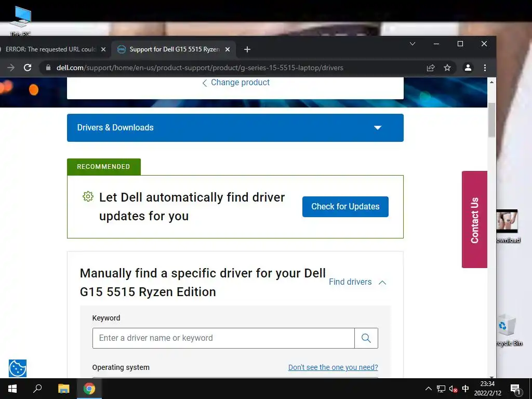Select the This PC desktop icon
Viewport: 532px width, 399px height.
[20, 21]
